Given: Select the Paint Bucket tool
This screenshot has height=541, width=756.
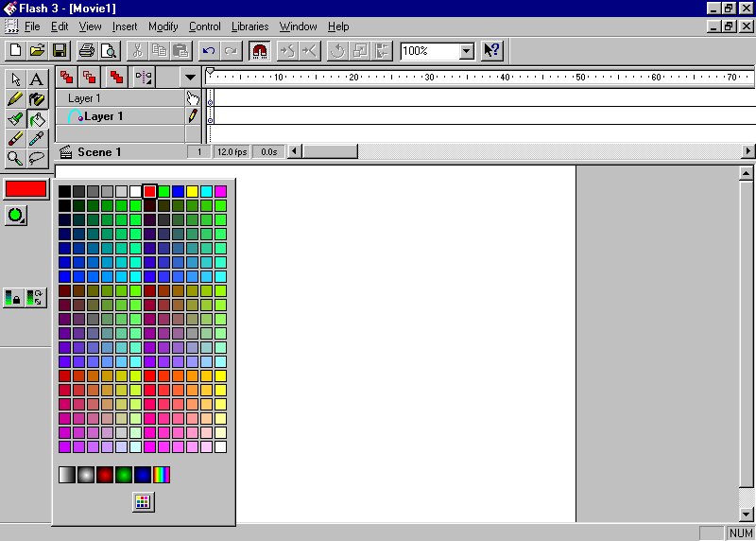Looking at the screenshot, I should click(x=37, y=119).
